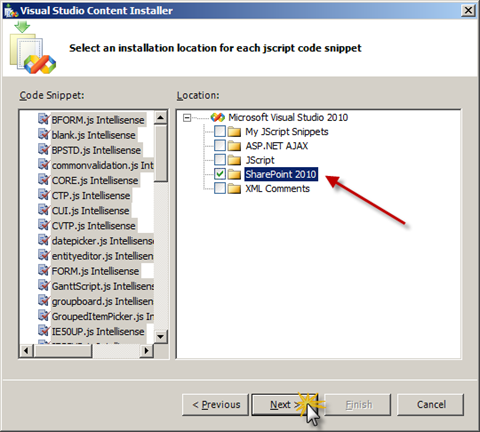Click the CUI.js Intellisense snippet icon
480x432 pixels.
tap(43, 210)
